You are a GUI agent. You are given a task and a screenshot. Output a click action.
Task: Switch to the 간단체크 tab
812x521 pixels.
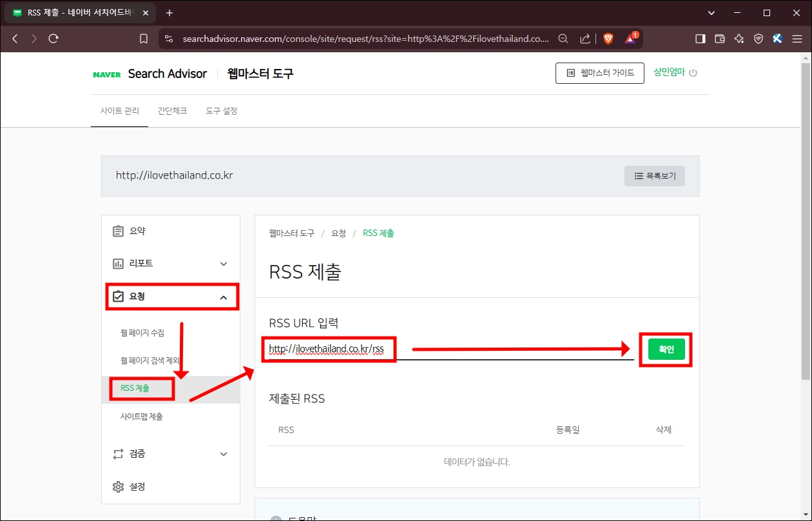tap(172, 111)
